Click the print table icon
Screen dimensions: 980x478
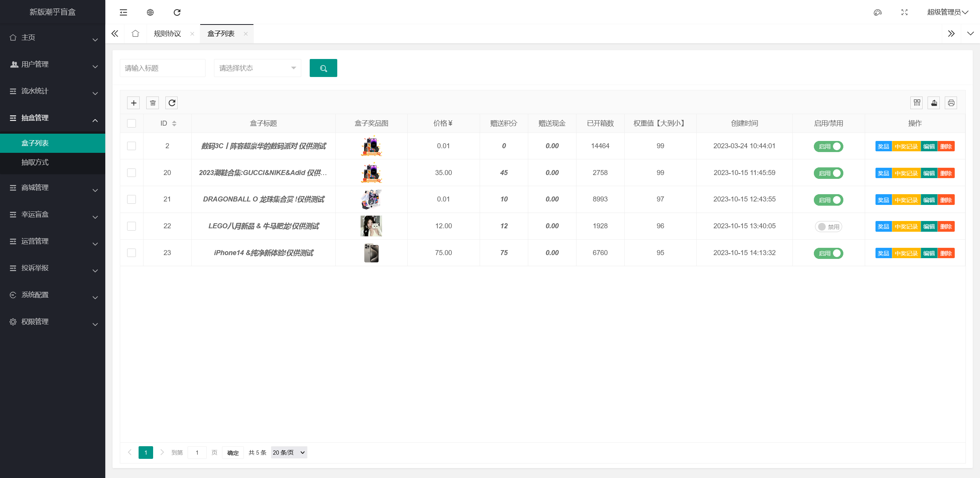pyautogui.click(x=951, y=103)
